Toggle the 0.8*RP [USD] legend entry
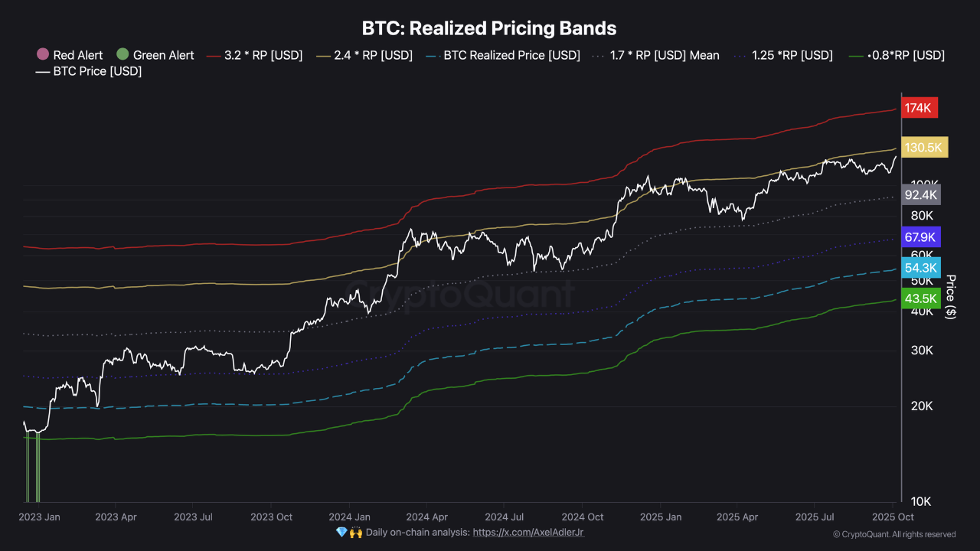Image resolution: width=980 pixels, height=551 pixels. pyautogui.click(x=906, y=55)
